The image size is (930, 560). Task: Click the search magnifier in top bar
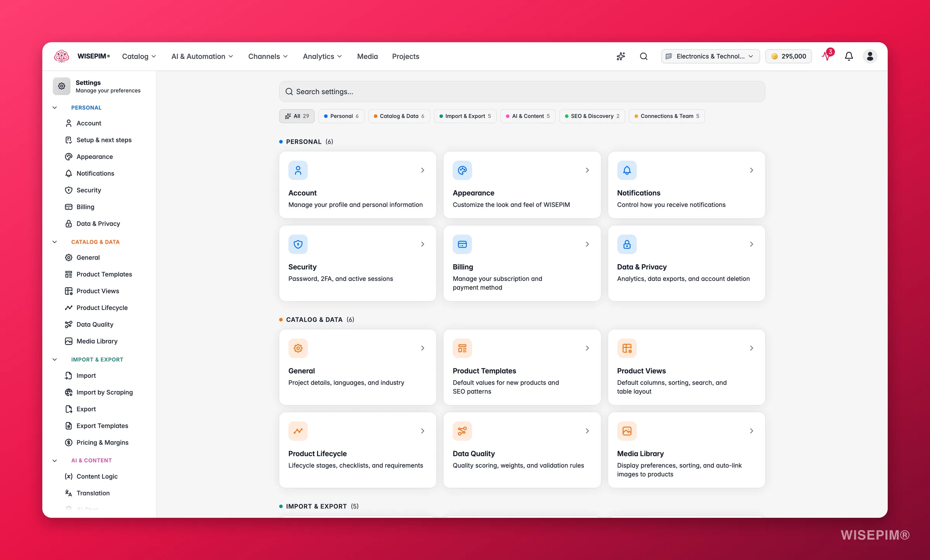click(644, 56)
